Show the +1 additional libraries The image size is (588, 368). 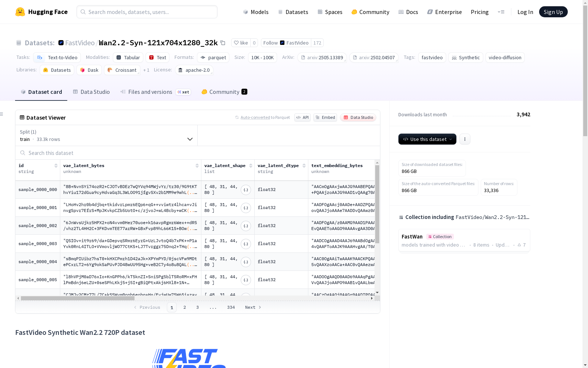146,70
